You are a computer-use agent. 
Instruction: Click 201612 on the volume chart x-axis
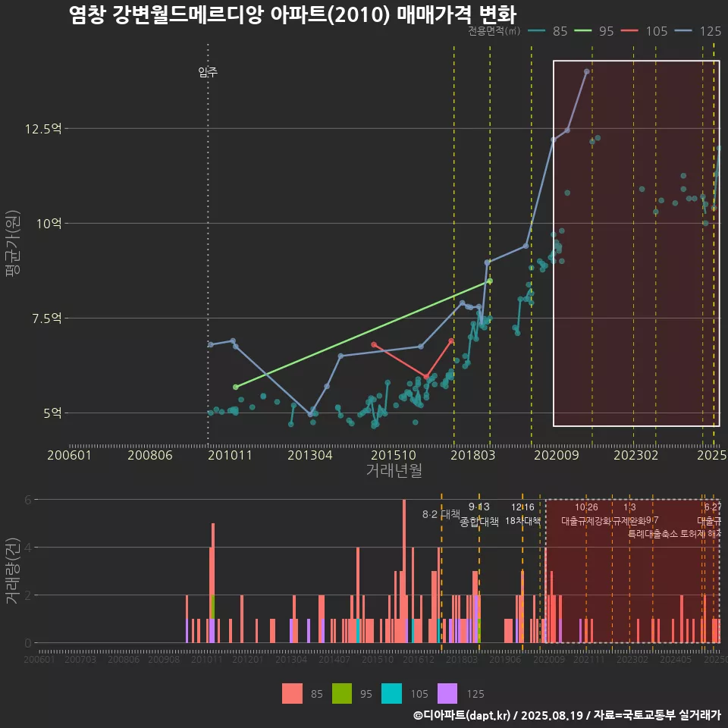pos(419,659)
